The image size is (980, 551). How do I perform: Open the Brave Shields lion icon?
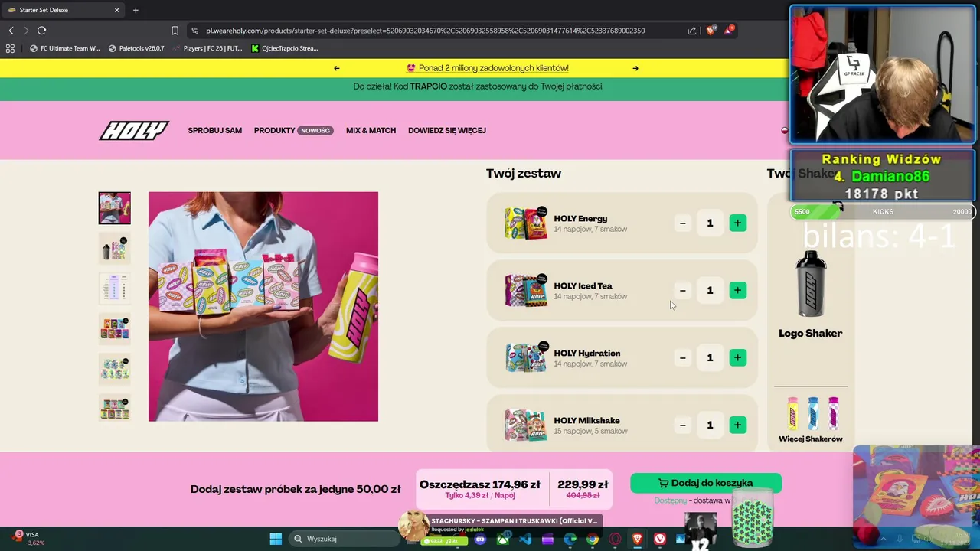point(711,31)
